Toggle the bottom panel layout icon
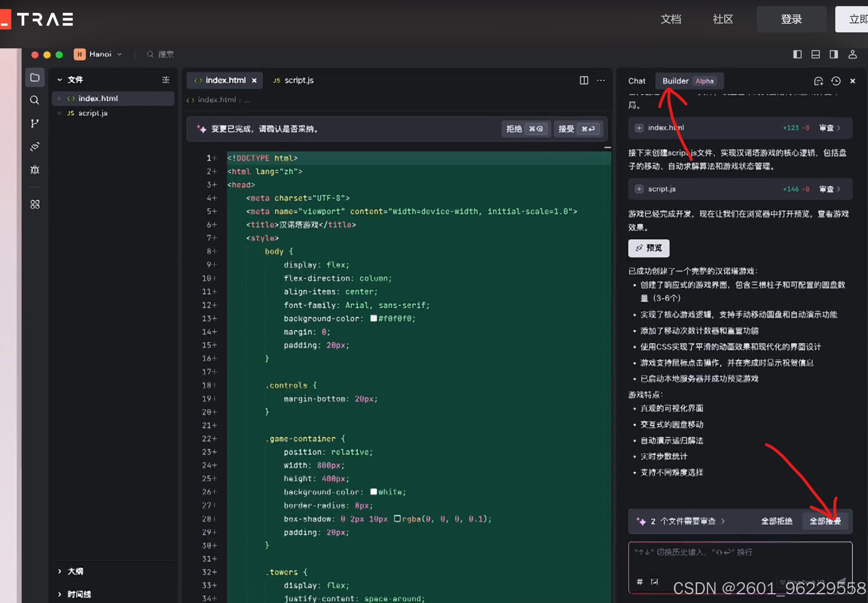Viewport: 868px width, 603px height. tap(816, 55)
